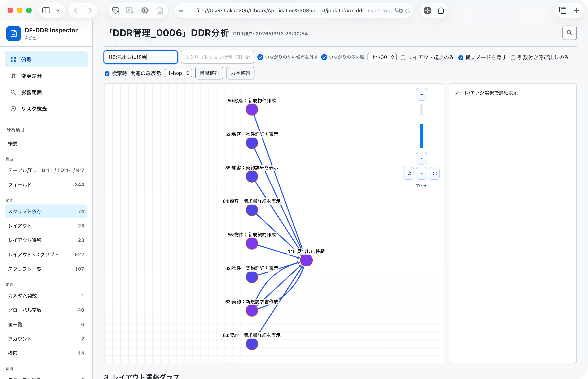
Task: Open スクリプト一覧 item
Action: [x=46, y=269]
